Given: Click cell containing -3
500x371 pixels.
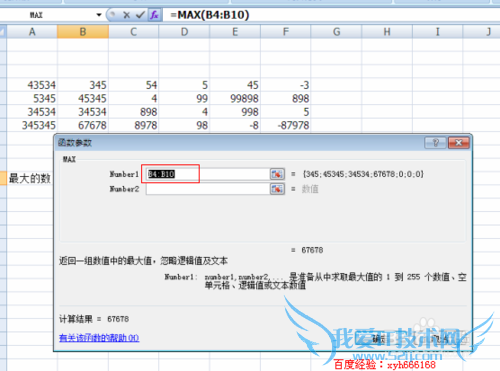Looking at the screenshot, I should point(286,85).
